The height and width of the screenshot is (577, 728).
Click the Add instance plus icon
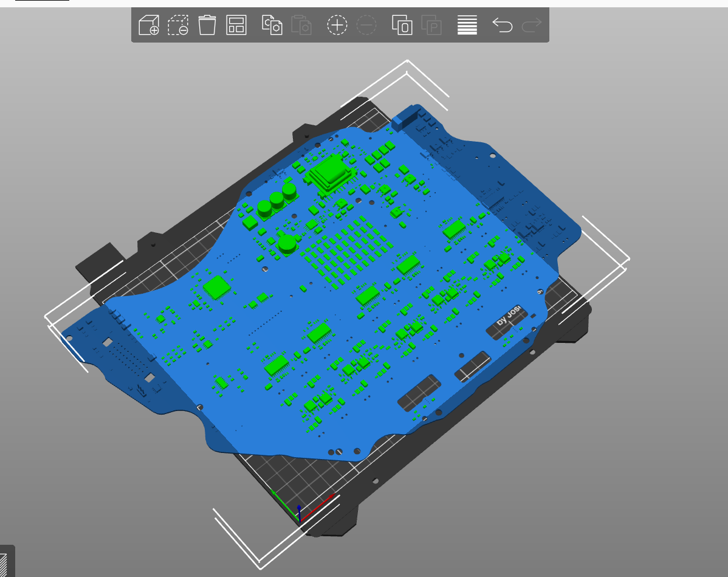[x=337, y=25]
